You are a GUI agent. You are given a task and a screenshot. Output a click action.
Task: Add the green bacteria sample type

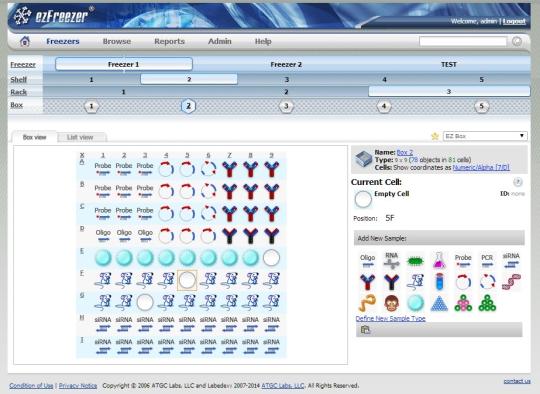(415, 261)
